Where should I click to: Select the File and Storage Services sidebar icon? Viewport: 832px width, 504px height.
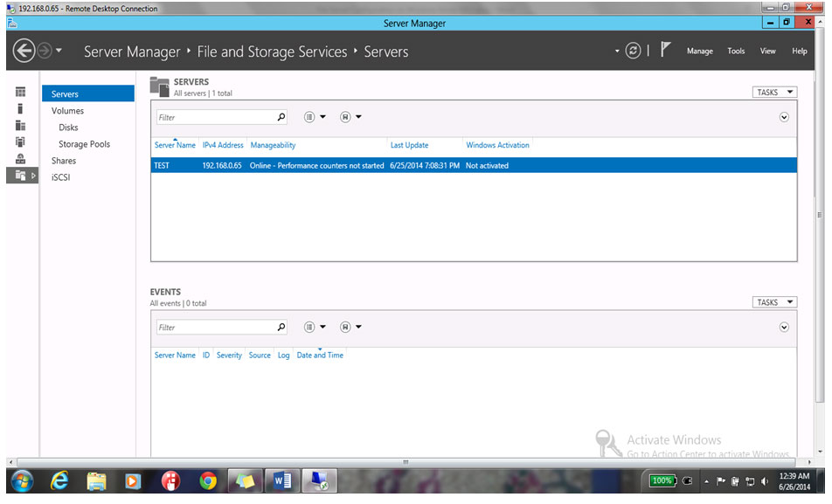pyautogui.click(x=21, y=175)
